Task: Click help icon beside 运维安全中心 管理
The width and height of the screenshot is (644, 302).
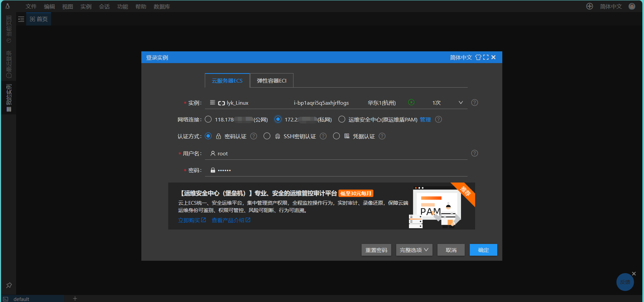Action: [x=439, y=119]
